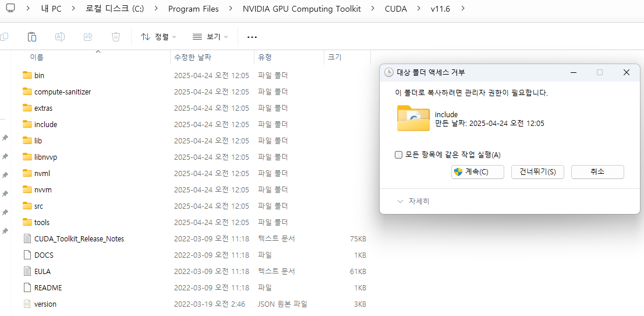
Task: Select the nvml folder icon
Action: pyautogui.click(x=27, y=173)
